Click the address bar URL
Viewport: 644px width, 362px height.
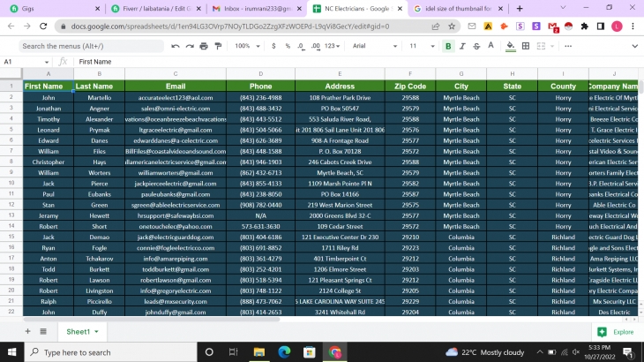coord(229,26)
